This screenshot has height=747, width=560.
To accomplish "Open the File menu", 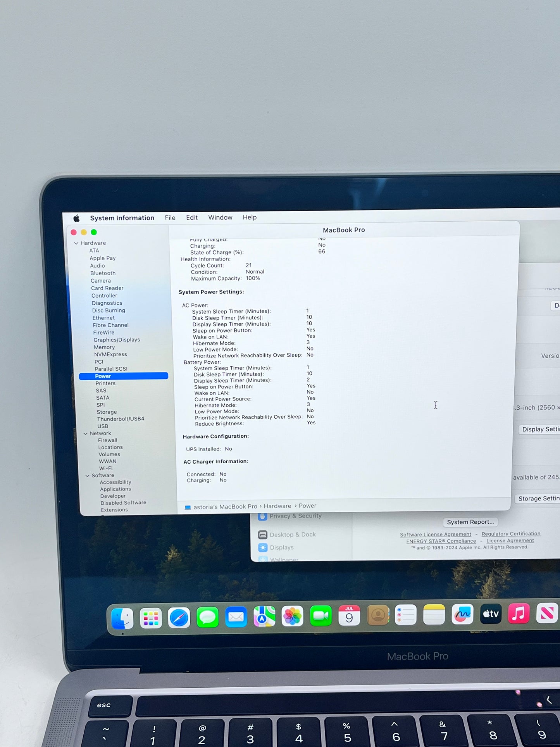I will pos(170,218).
